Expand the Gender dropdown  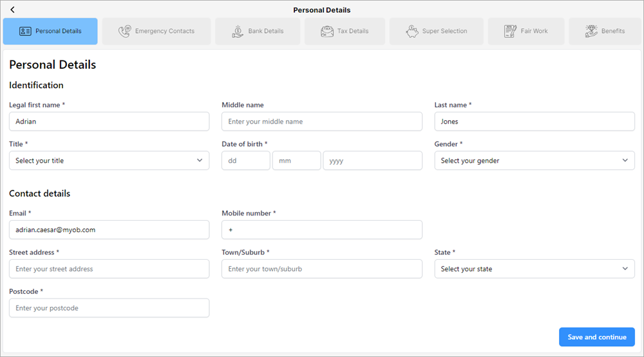(535, 161)
